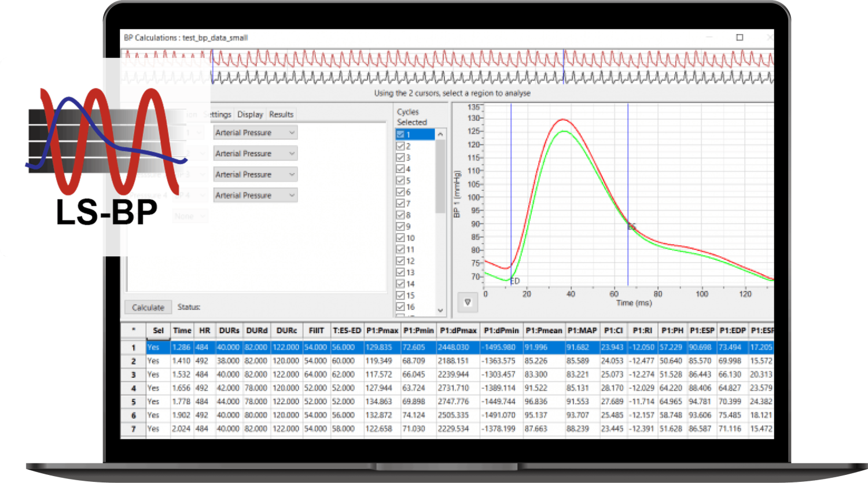
Task: Click the FIIIT column header
Action: [x=316, y=330]
